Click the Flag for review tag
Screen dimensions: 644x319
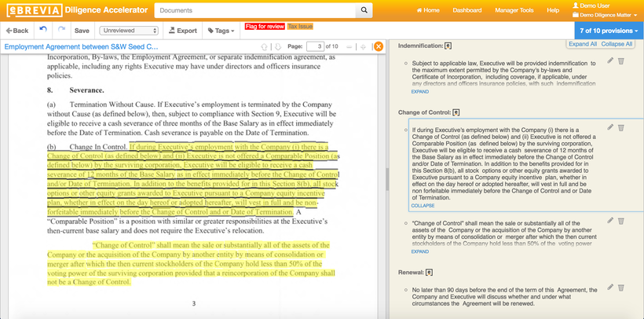coord(265,26)
